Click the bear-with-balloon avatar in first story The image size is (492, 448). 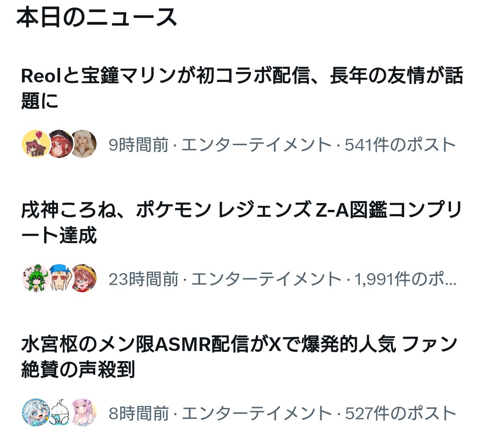pos(36,144)
